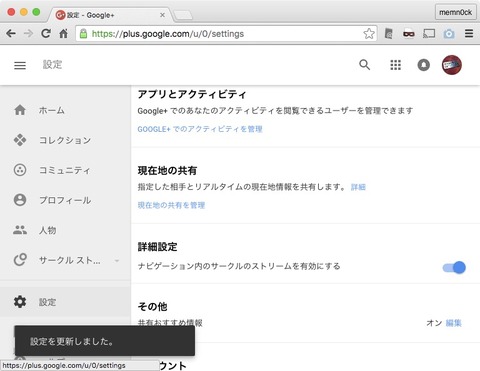Screen dimensions: 480x371
Task: Click 編集 next to 共有おすすめ情報
Action: click(453, 323)
